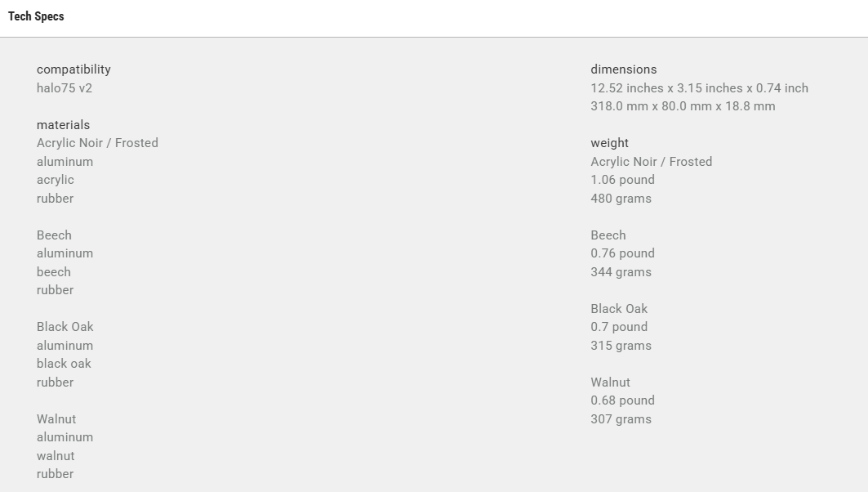Click the 0.68 pound Walnut weight

click(x=622, y=400)
